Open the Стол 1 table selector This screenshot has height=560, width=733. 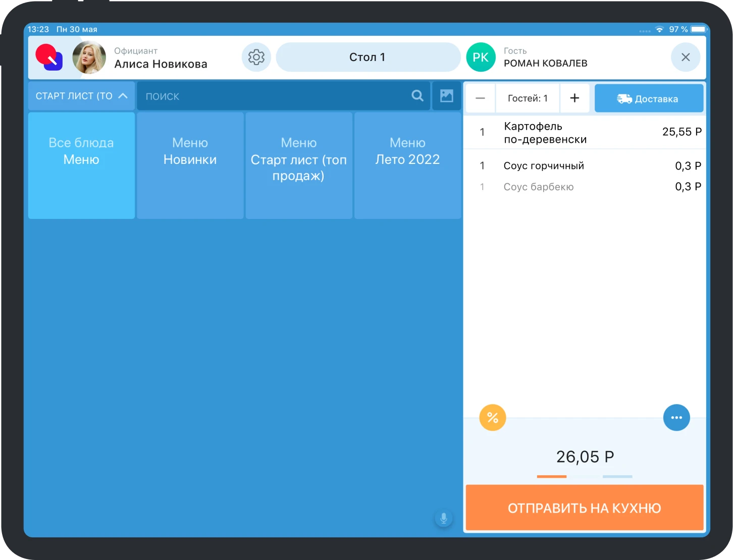[x=368, y=57]
